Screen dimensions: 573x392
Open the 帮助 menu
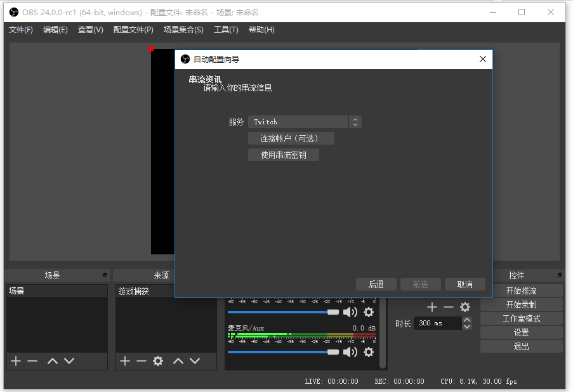(x=261, y=29)
